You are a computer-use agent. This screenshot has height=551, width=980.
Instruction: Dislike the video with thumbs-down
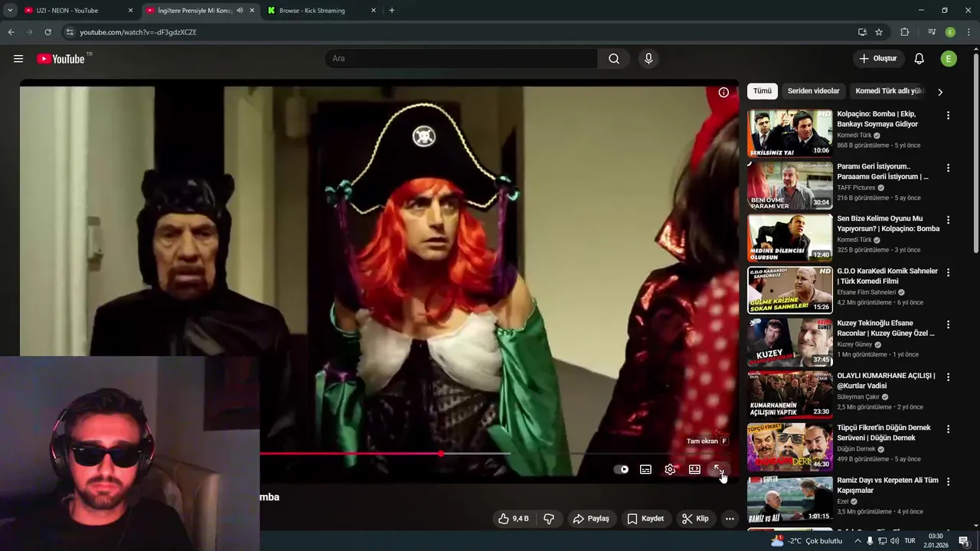pos(549,519)
